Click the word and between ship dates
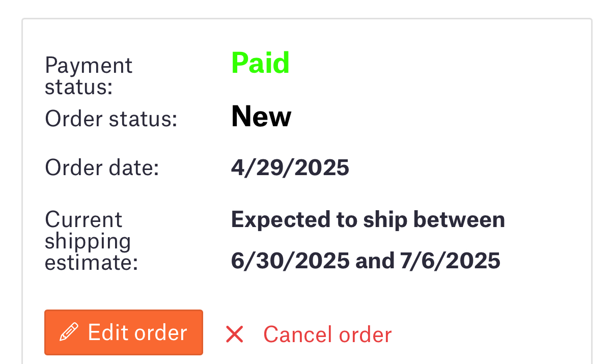614x364 pixels. click(x=375, y=261)
